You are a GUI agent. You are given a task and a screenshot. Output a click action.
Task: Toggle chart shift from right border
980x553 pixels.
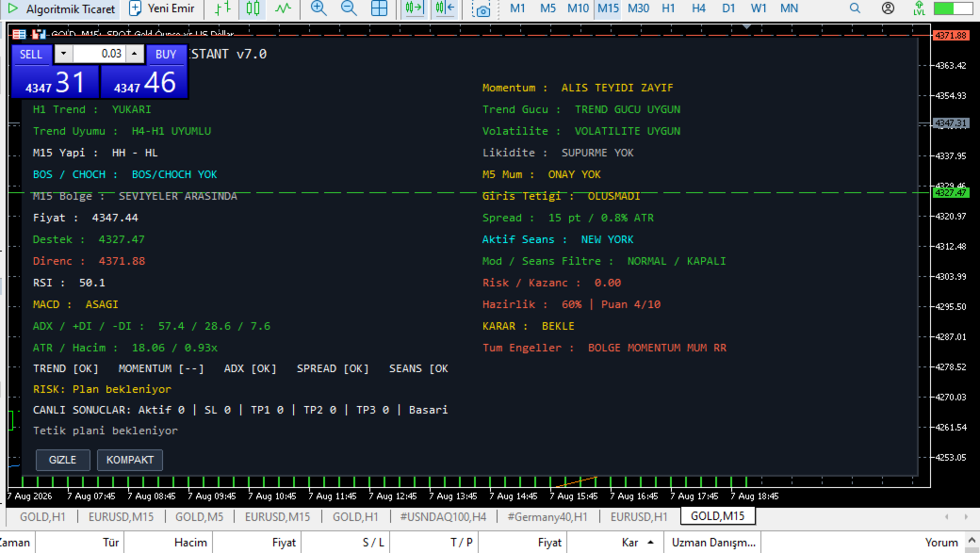coord(445,8)
